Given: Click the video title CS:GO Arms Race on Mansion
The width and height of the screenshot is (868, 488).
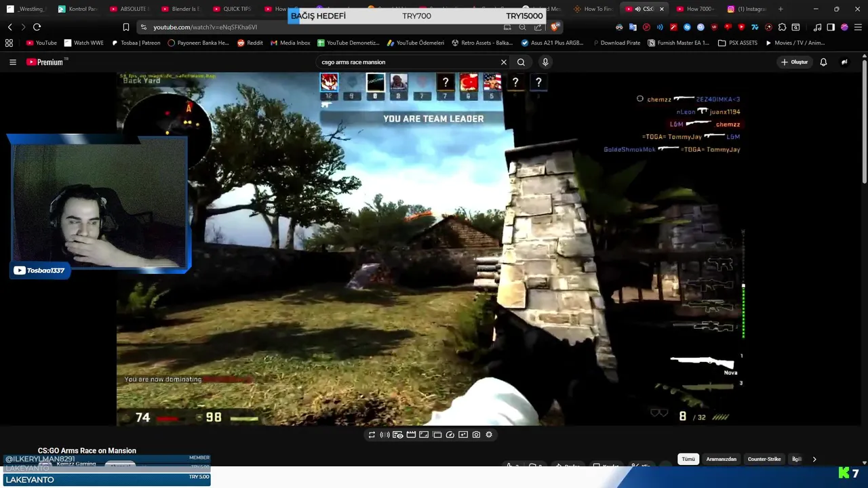Looking at the screenshot, I should (x=87, y=451).
